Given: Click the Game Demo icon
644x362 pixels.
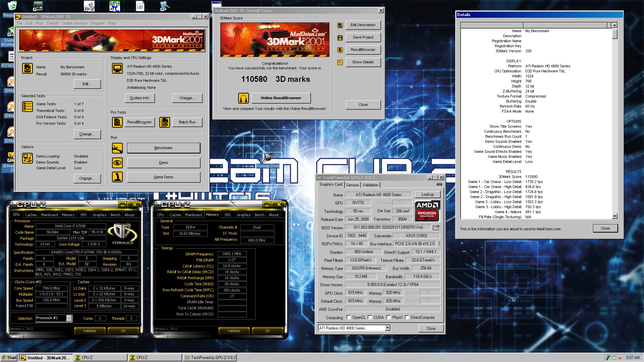Looking at the screenshot, I should [x=117, y=177].
